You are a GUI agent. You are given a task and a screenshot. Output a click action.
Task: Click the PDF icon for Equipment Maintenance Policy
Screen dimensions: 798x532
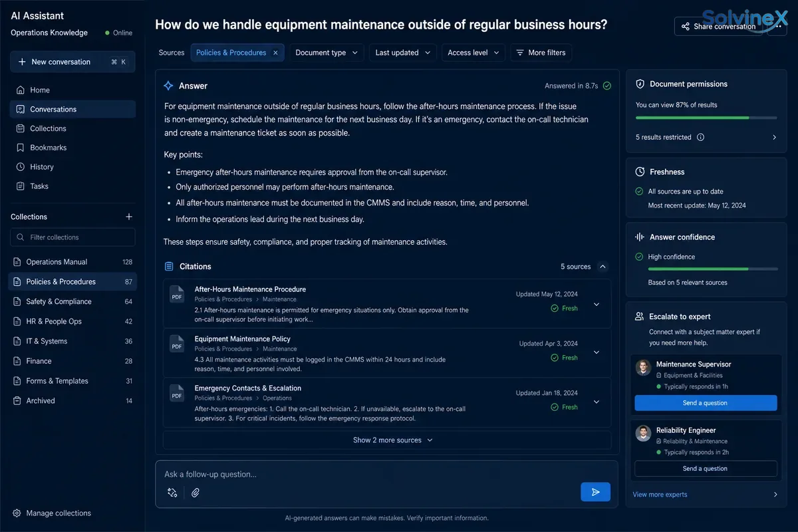click(177, 343)
